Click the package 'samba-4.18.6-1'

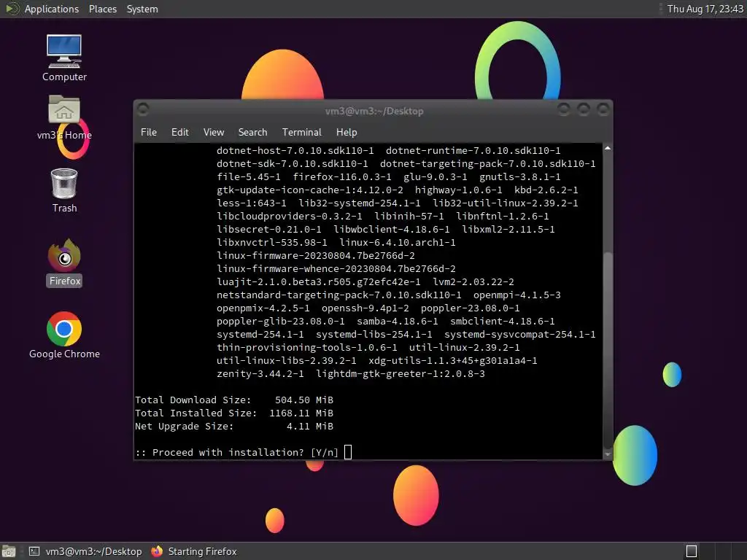398,322
